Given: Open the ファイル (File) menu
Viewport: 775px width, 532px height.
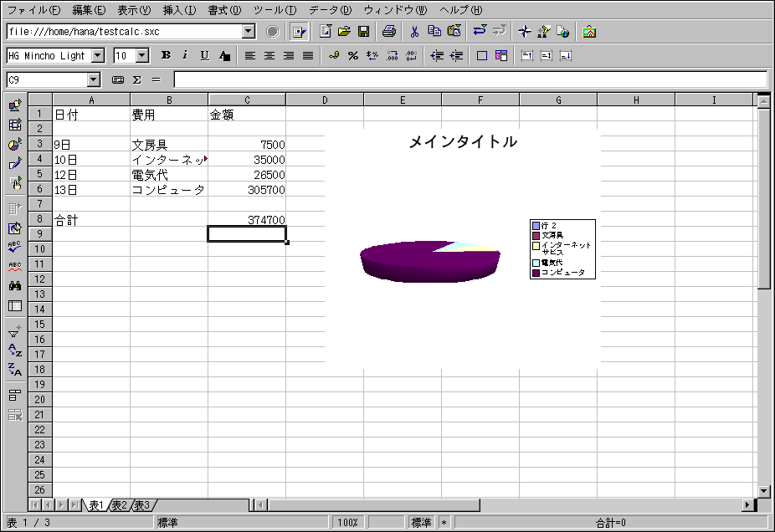Looking at the screenshot, I should tap(33, 10).
